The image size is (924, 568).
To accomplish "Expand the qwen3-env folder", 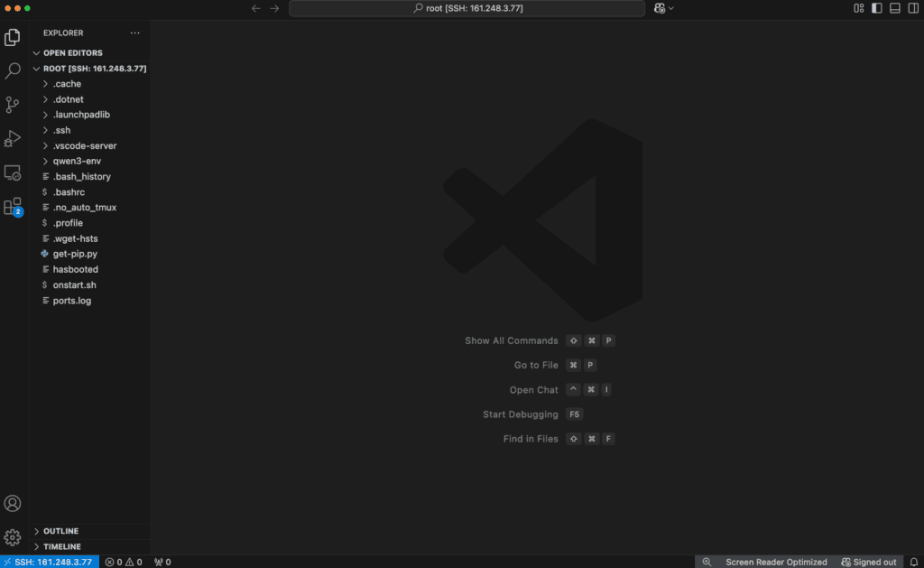I will pos(89,161).
